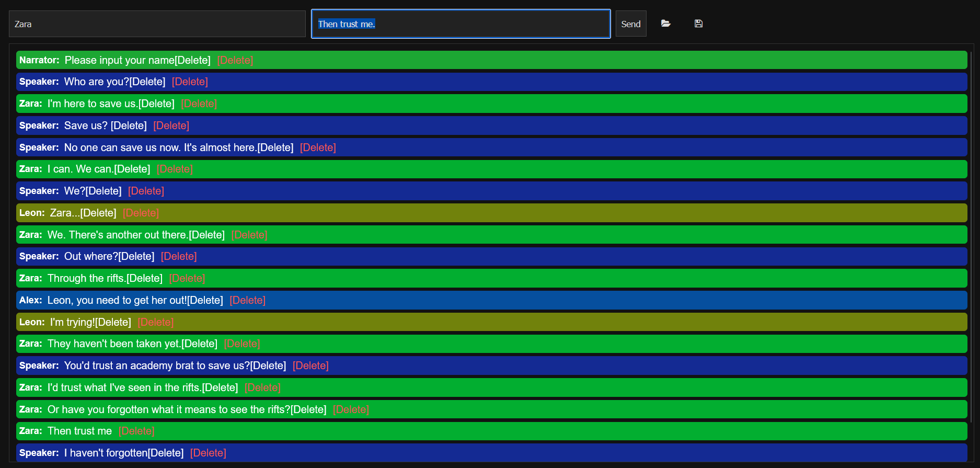Click the text 'Zara...' in Leon's row
Viewport: 980px width, 468px height.
click(x=65, y=213)
